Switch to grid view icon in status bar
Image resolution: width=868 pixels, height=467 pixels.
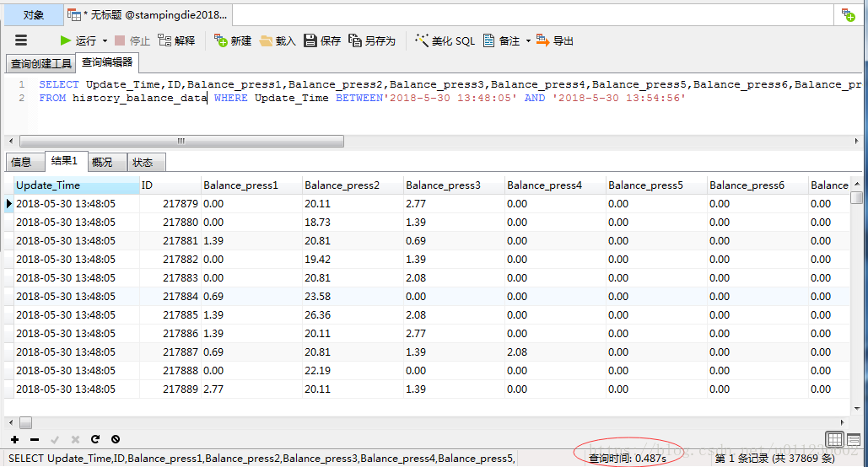click(835, 440)
